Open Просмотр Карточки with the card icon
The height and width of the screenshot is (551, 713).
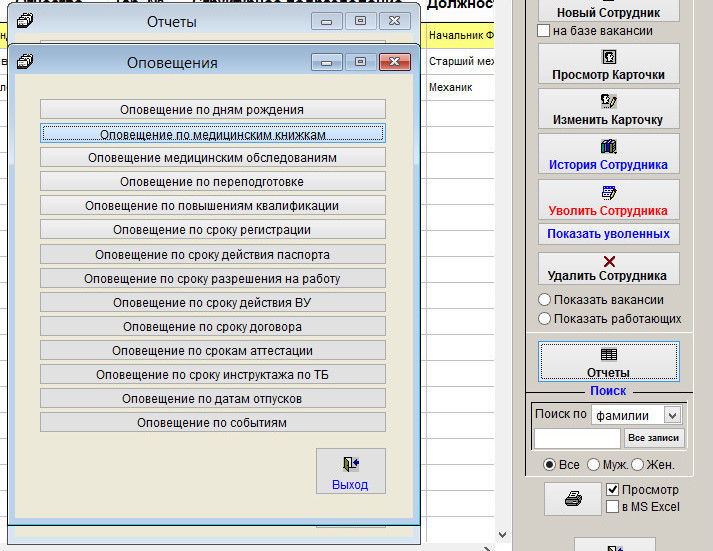tap(608, 57)
